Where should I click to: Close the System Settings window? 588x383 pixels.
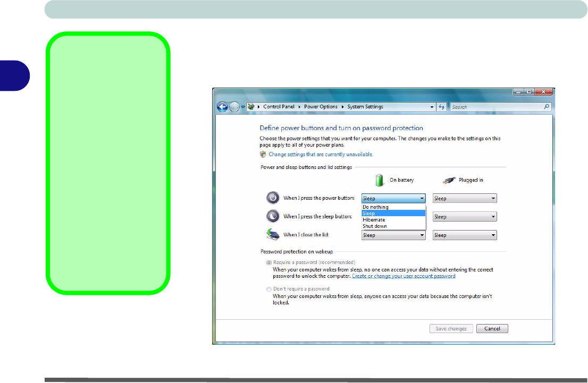tap(543, 92)
